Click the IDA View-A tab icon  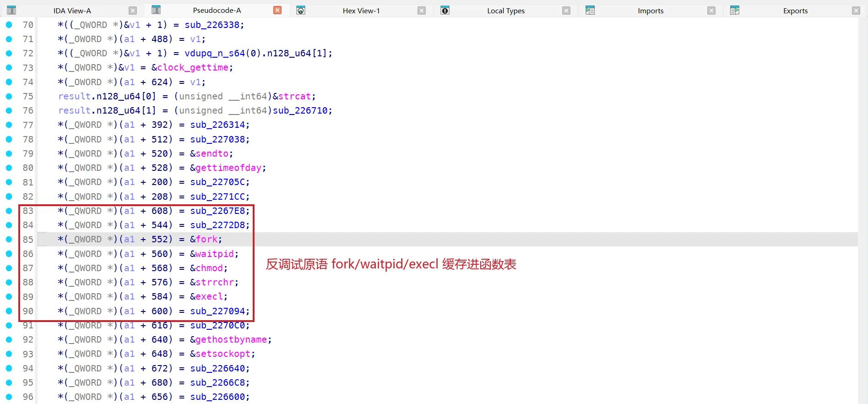click(x=11, y=10)
